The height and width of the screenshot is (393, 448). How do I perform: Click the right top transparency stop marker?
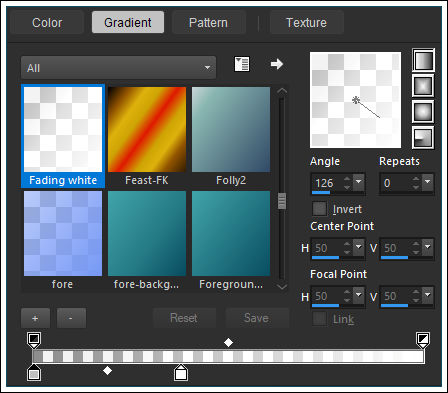click(x=423, y=340)
